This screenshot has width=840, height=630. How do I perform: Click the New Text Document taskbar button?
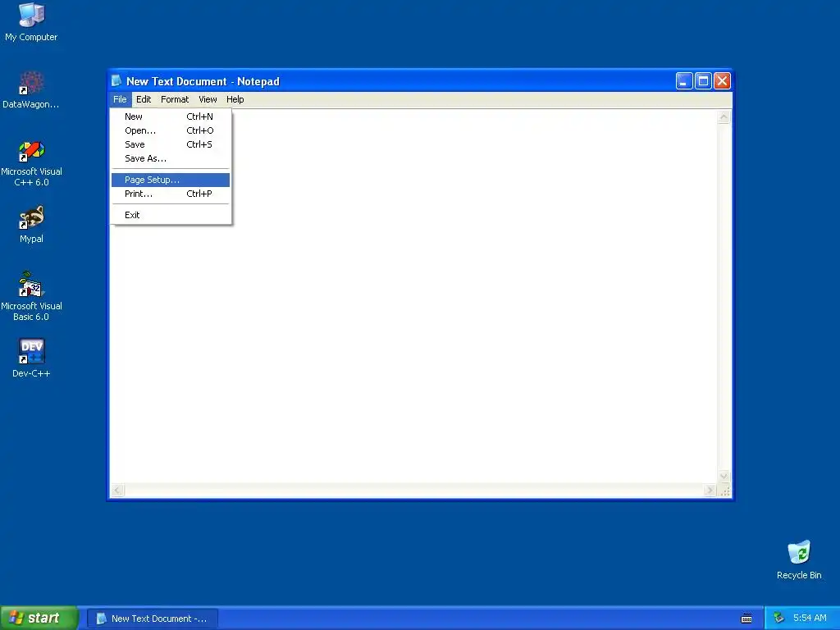pyautogui.click(x=152, y=619)
